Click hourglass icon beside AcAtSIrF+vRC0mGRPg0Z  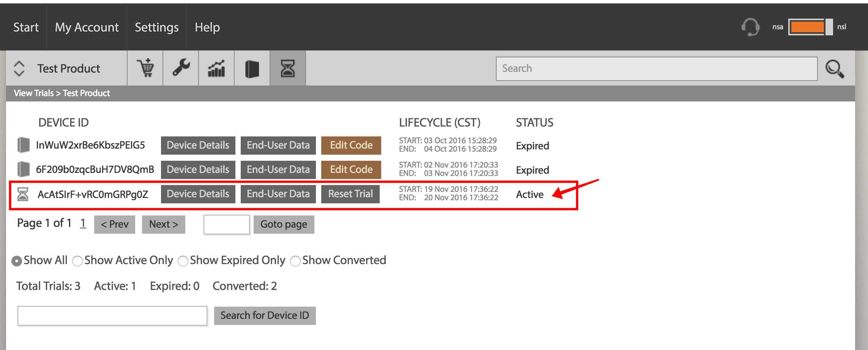(x=23, y=194)
